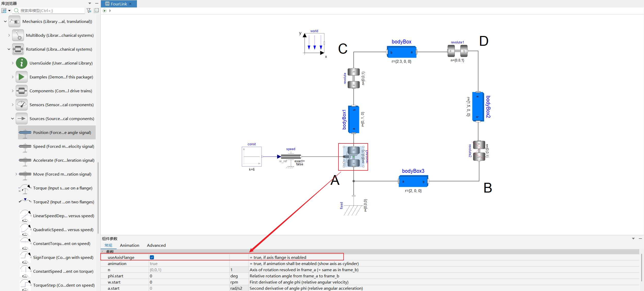Open the arrow next to simulate button
This screenshot has width=644, height=291.
(x=110, y=11)
